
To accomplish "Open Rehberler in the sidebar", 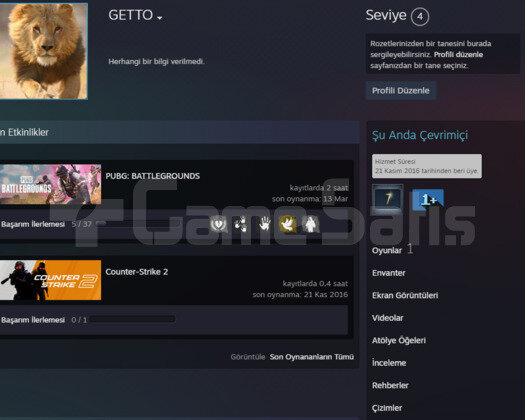I will point(390,385).
